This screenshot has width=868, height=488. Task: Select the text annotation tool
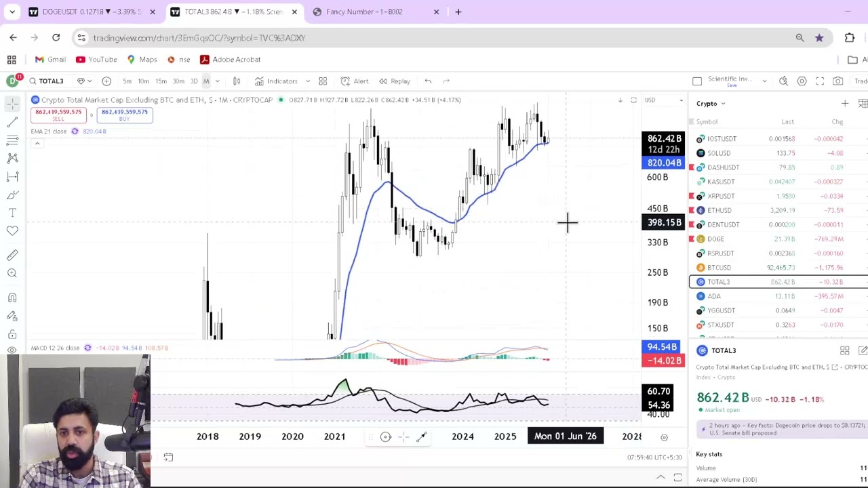(x=12, y=213)
